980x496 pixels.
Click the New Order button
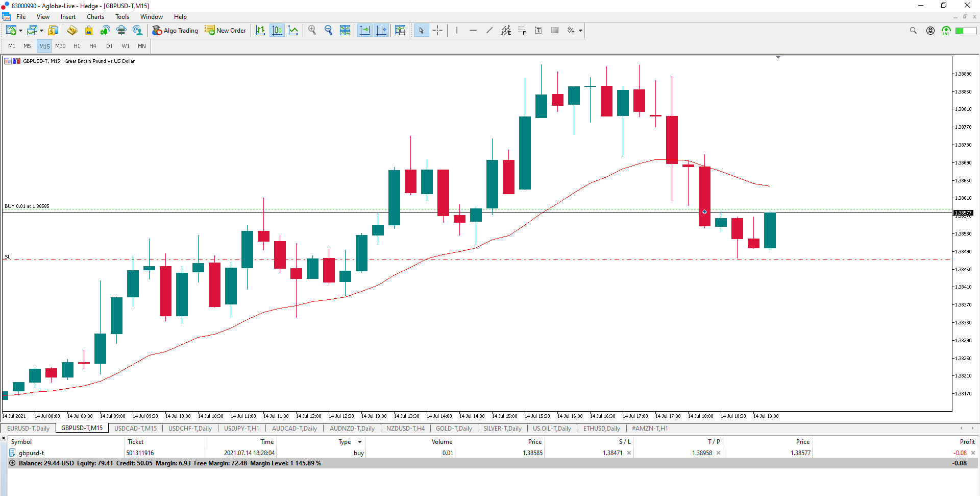225,31
